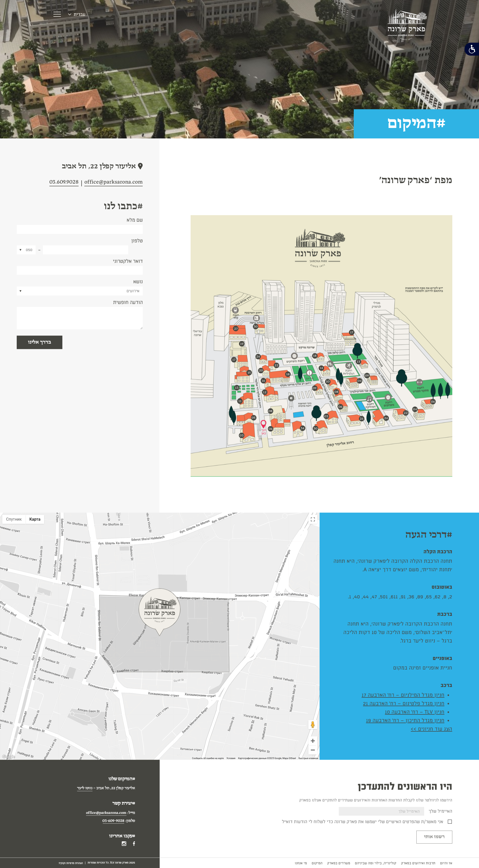
Task: Open נווטו ליעד navigation link in footer
Action: 84,788
